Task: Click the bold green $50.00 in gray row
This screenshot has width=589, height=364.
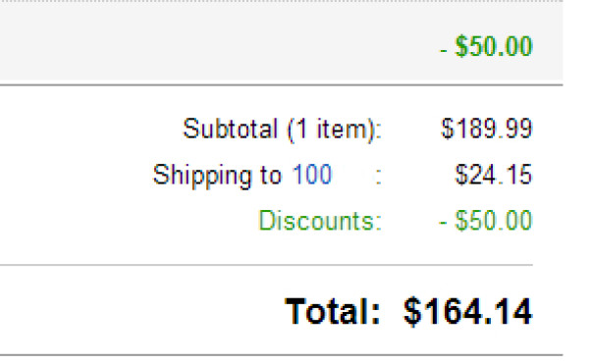Action: click(494, 46)
